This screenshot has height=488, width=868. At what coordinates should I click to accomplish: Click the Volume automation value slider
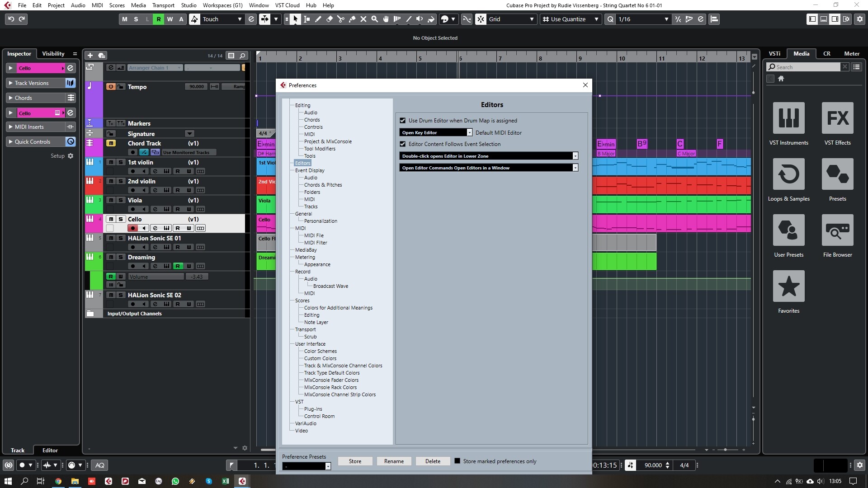coord(196,277)
